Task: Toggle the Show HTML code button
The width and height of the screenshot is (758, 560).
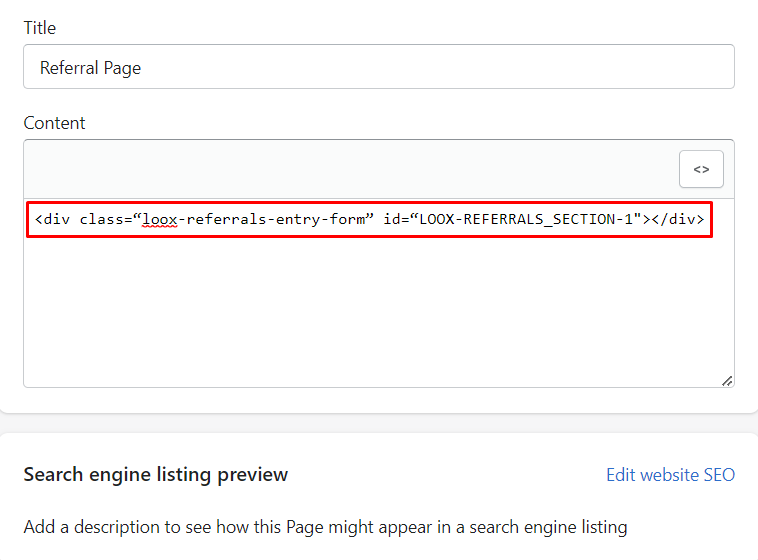Action: pyautogui.click(x=701, y=169)
